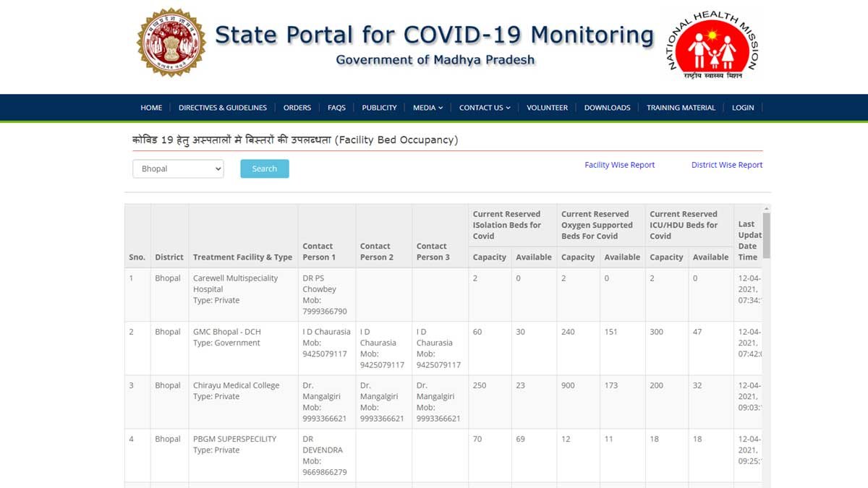
Task: Go to the HOME menu item
Action: click(x=151, y=108)
